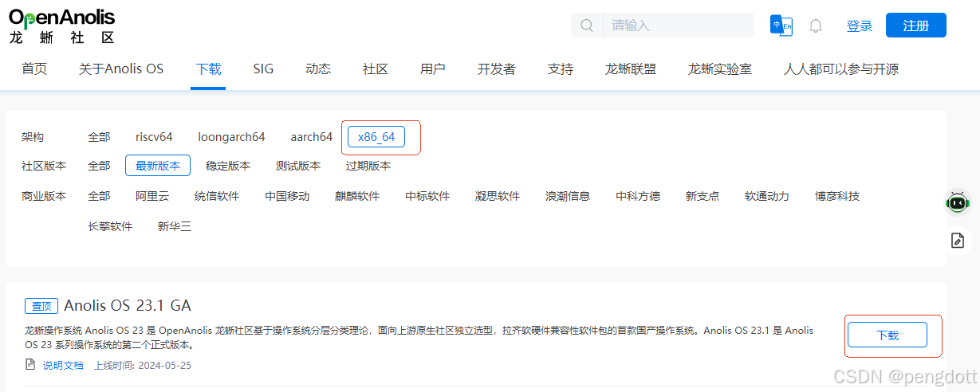Open the 首页 nav item
This screenshot has height=392, width=980.
pos(34,69)
